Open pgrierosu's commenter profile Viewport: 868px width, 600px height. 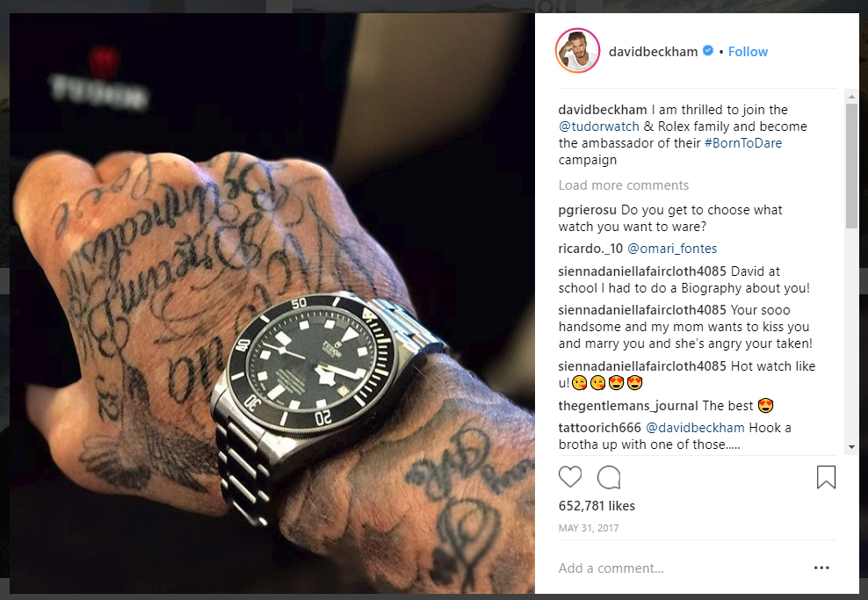[x=588, y=210]
